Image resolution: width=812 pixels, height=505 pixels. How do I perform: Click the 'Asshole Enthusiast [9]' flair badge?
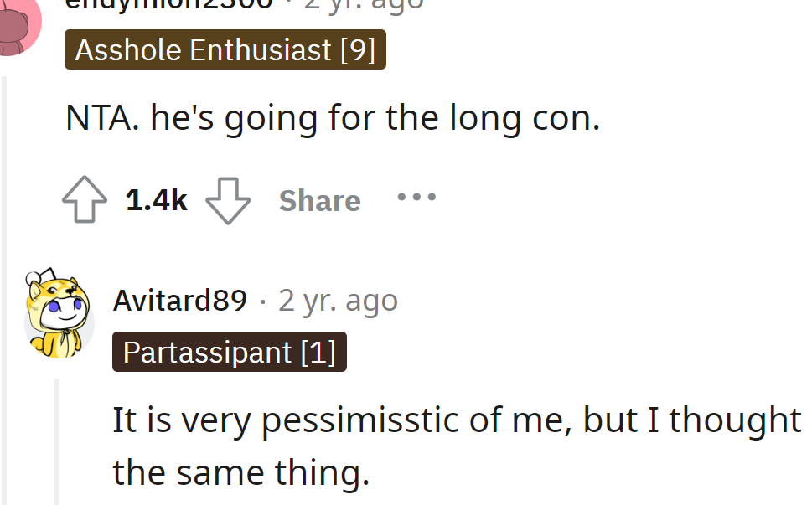225,49
